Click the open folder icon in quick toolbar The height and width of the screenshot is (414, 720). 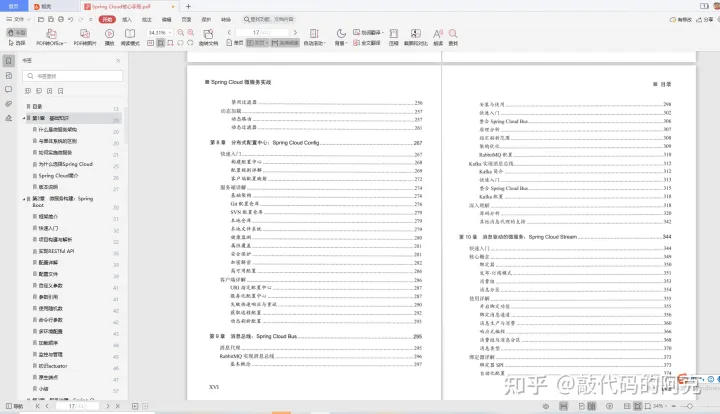point(41,19)
